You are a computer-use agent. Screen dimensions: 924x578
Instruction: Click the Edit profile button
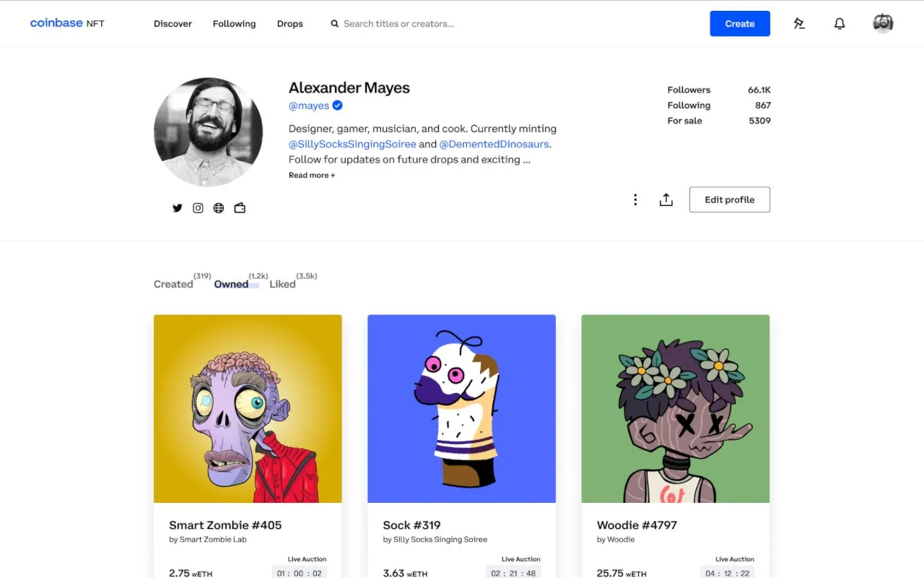pyautogui.click(x=729, y=200)
